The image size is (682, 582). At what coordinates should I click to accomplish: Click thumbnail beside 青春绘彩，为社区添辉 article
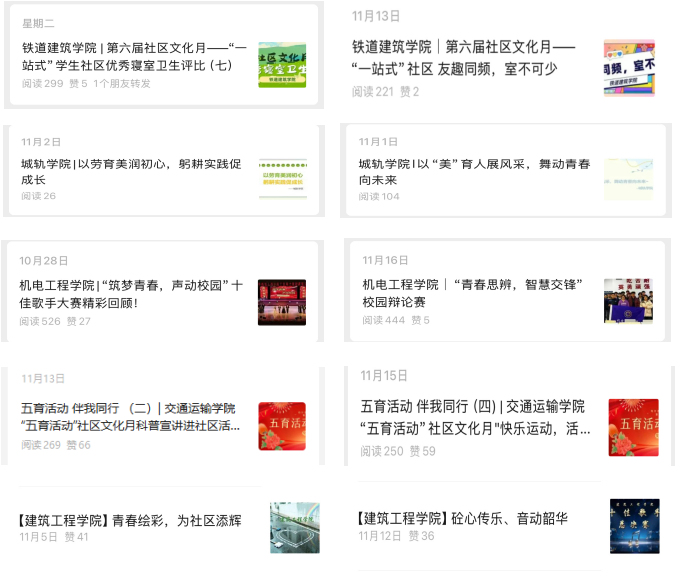[x=294, y=528]
